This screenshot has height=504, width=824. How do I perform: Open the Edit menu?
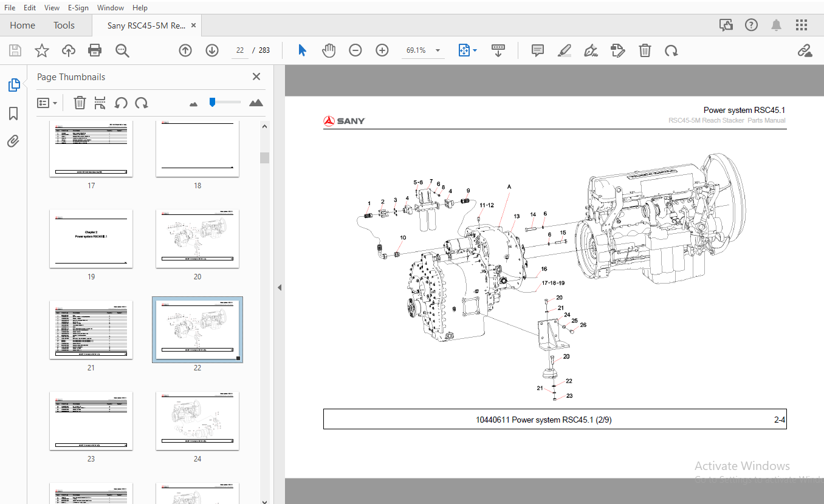pyautogui.click(x=30, y=8)
